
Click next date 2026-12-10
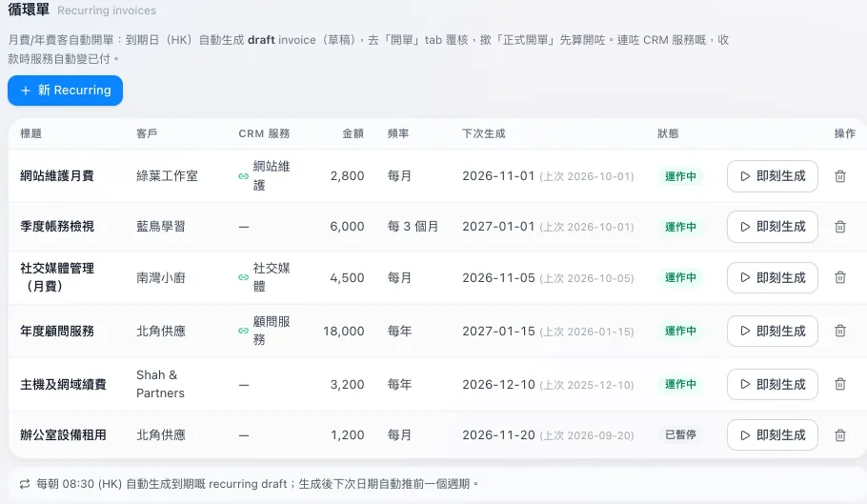pos(498,384)
